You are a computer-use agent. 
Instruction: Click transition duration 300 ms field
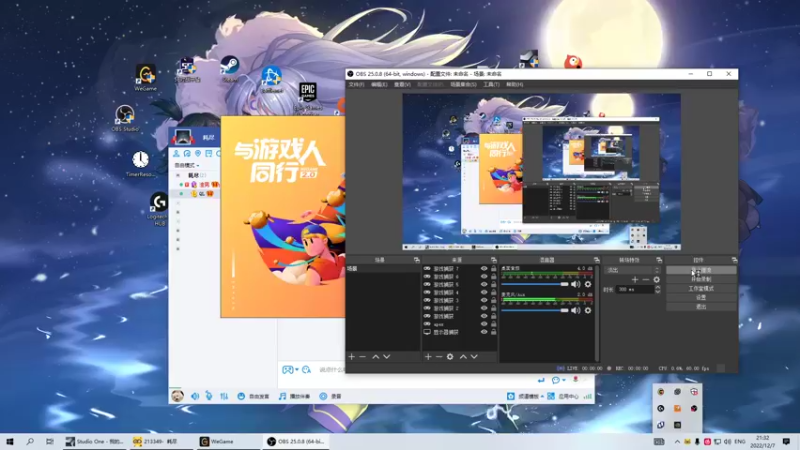(635, 289)
